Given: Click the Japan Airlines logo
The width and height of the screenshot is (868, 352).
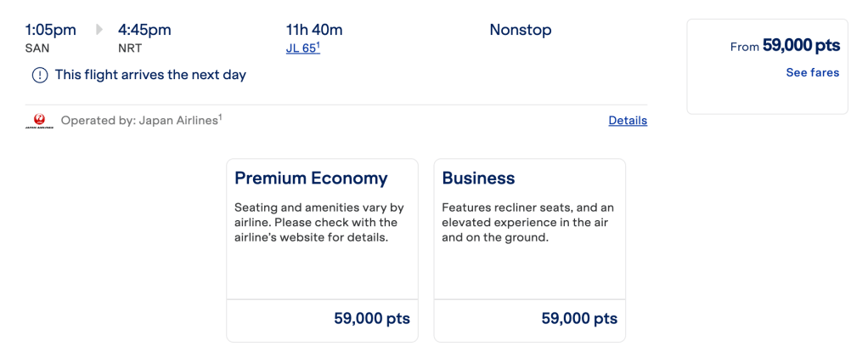Looking at the screenshot, I should pyautogui.click(x=39, y=122).
